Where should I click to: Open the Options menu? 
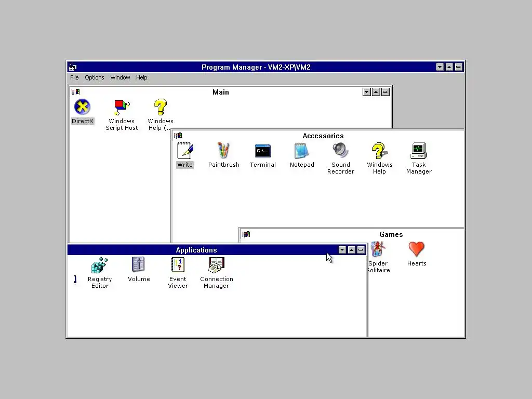point(95,77)
